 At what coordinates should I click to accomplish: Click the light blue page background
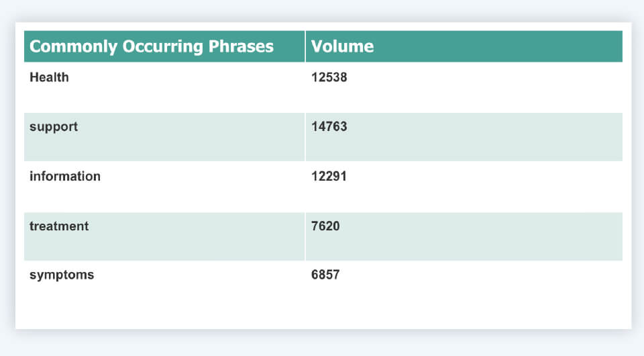click(322, 344)
